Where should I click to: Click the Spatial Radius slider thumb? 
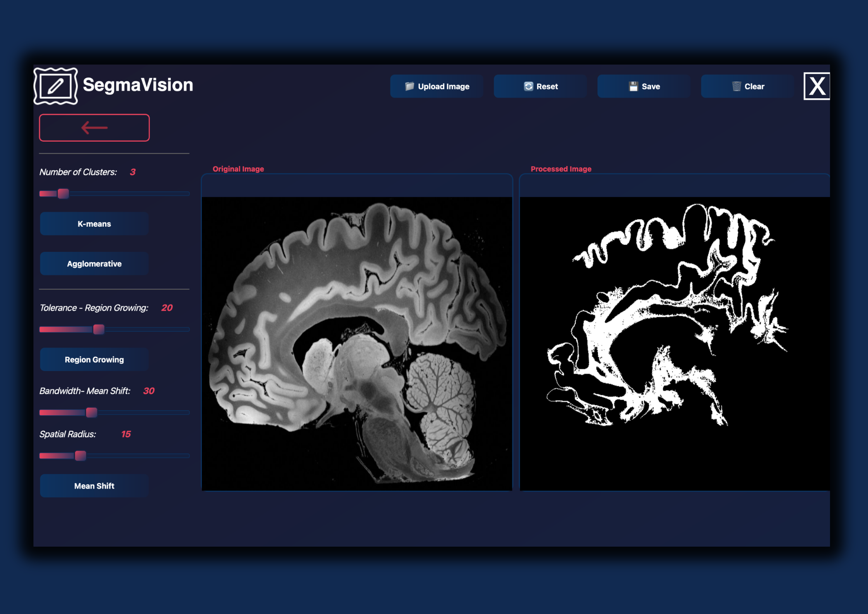tap(80, 456)
